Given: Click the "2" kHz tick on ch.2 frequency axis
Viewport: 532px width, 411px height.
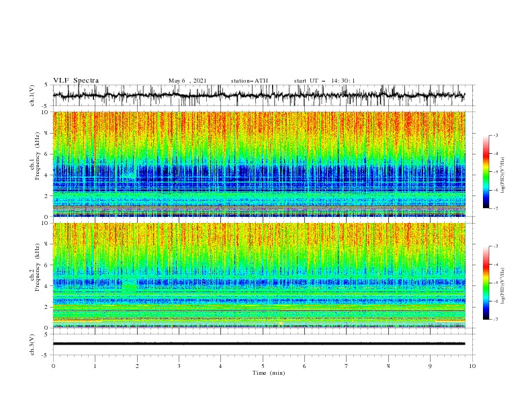Looking at the screenshot, I should 46,307.
